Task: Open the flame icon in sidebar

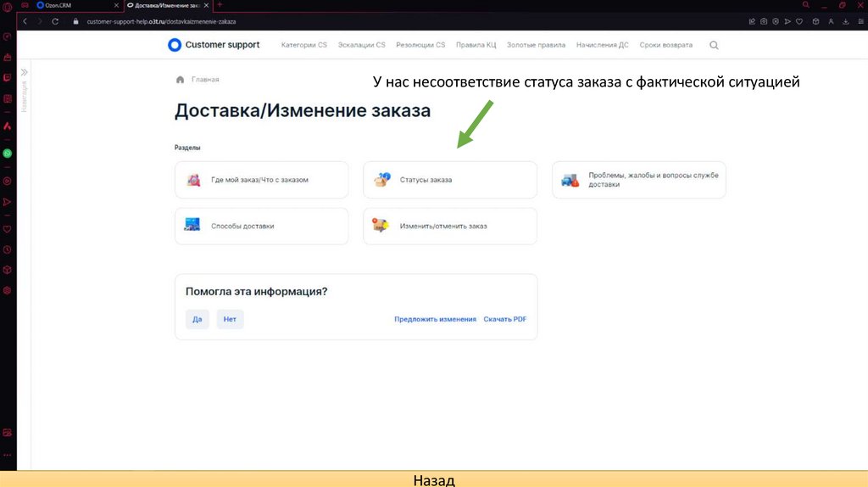Action: click(x=7, y=126)
